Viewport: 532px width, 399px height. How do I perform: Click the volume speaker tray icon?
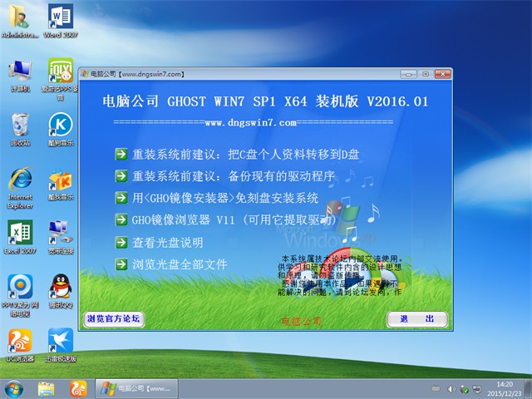pyautogui.click(x=451, y=389)
